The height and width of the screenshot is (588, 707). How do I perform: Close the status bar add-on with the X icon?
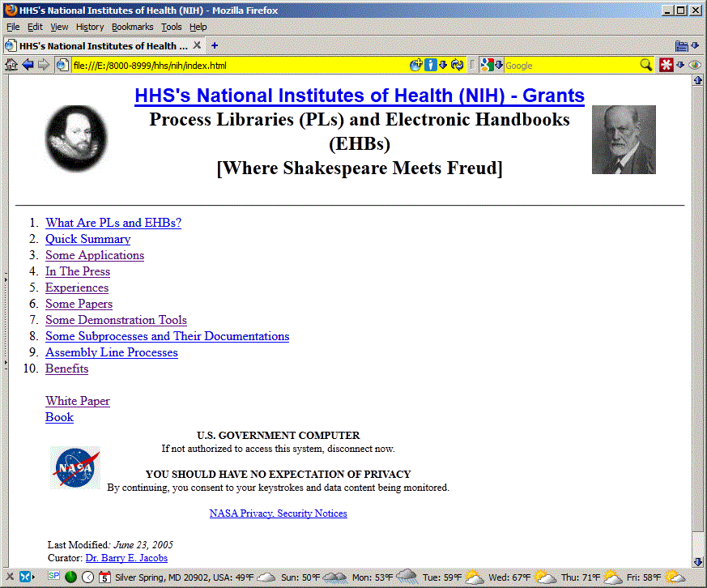click(10, 577)
